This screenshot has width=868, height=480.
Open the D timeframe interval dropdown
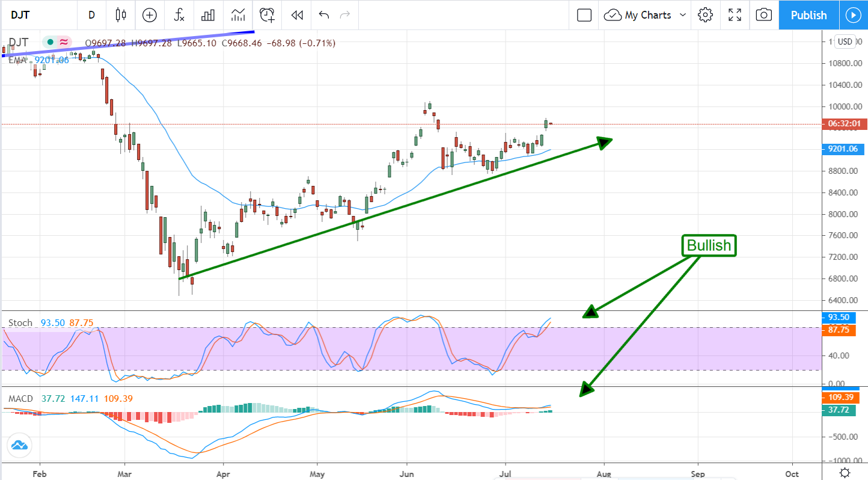91,15
